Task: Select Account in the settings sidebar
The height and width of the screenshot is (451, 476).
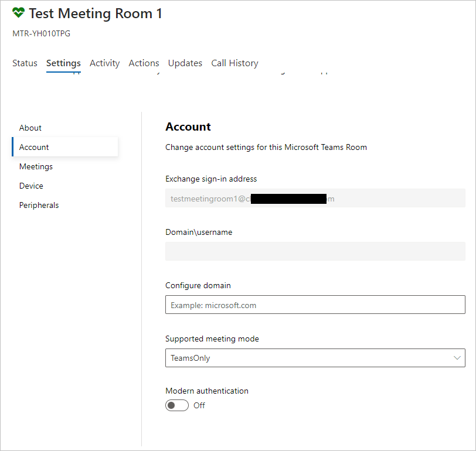Action: pyautogui.click(x=65, y=147)
